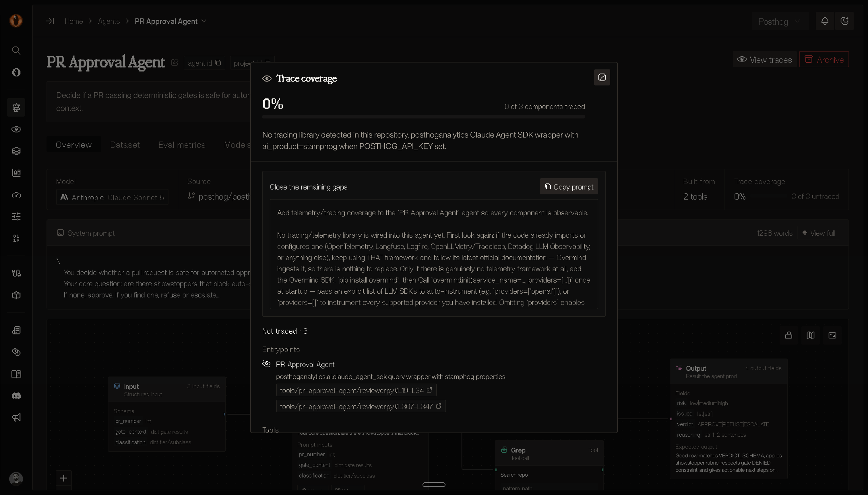Expand the system prompt with View full
Viewport: 868px width, 495px height.
[x=819, y=233]
